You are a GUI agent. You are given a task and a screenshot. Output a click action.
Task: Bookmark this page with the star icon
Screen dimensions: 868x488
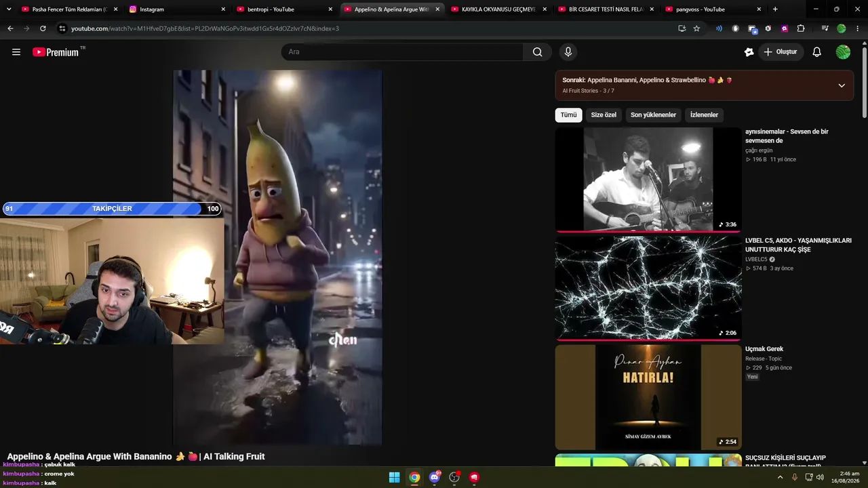pos(696,28)
